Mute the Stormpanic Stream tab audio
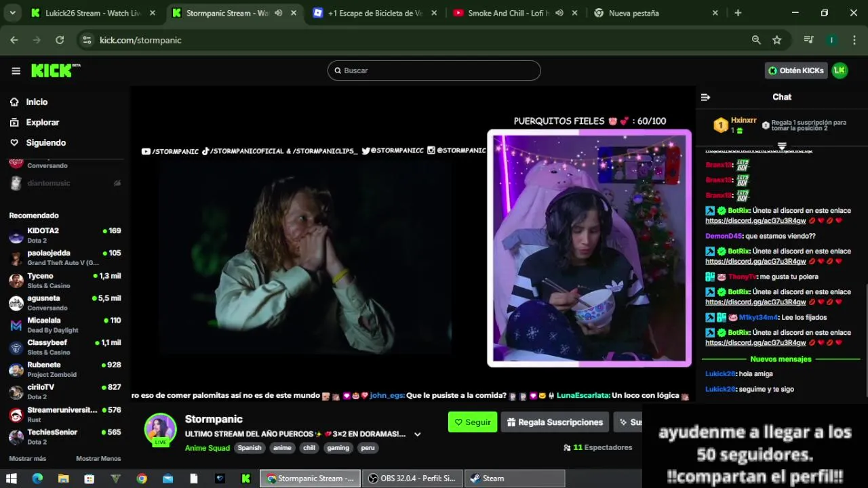This screenshot has height=488, width=868. 278,13
